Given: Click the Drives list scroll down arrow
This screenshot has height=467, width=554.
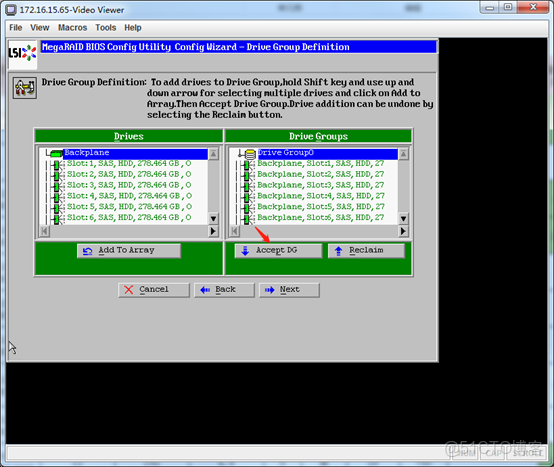Looking at the screenshot, I should (213, 218).
